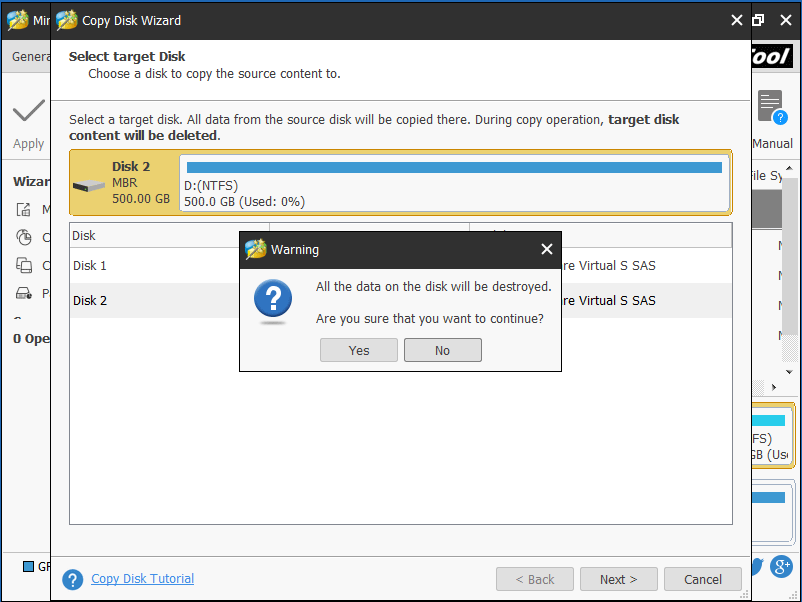This screenshot has height=602, width=802.
Task: Click the Virtual S SAS cell for Disk 1
Action: pos(609,266)
